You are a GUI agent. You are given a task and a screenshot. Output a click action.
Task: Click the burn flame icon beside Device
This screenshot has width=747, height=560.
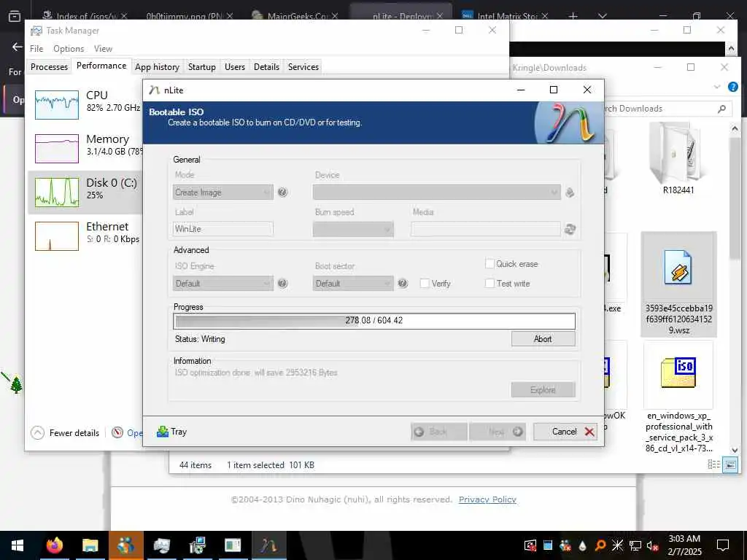pyautogui.click(x=570, y=192)
